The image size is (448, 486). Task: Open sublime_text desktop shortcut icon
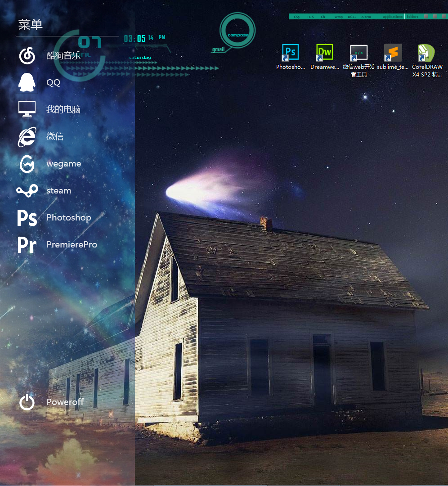[x=393, y=52]
